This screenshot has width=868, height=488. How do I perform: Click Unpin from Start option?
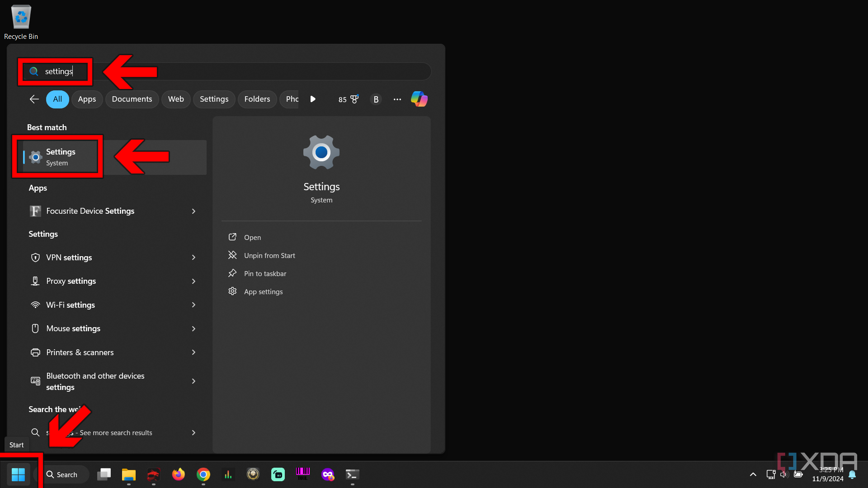point(269,255)
